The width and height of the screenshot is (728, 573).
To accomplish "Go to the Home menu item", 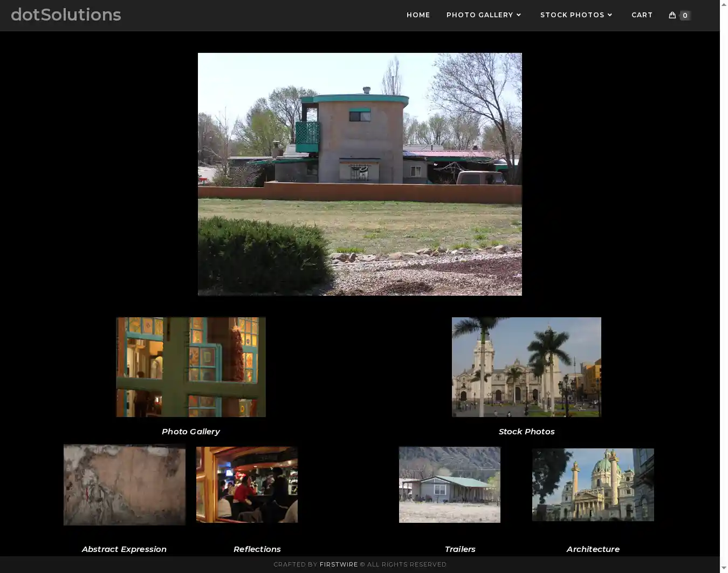I will tap(418, 15).
